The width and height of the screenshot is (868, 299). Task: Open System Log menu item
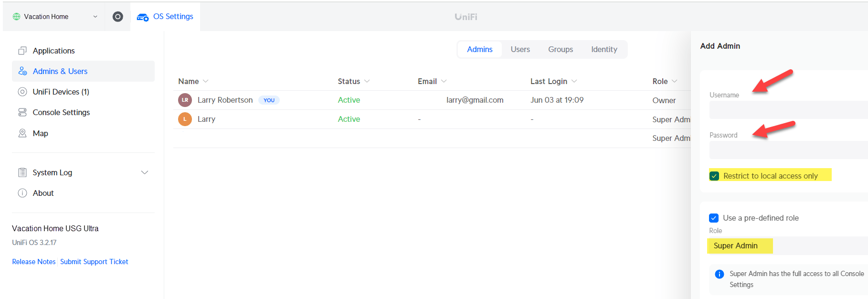coord(52,172)
